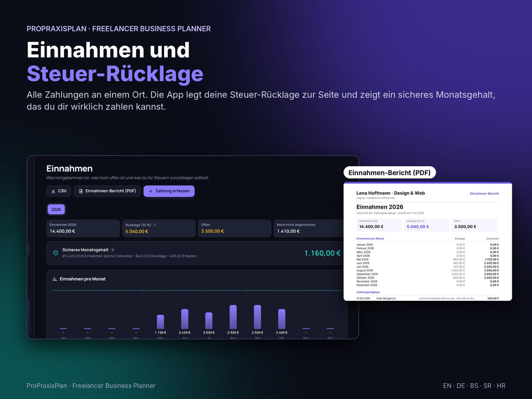Click the white Einnahmen-Bericht (PDF) pill label
This screenshot has height=399, width=532.
[390, 172]
